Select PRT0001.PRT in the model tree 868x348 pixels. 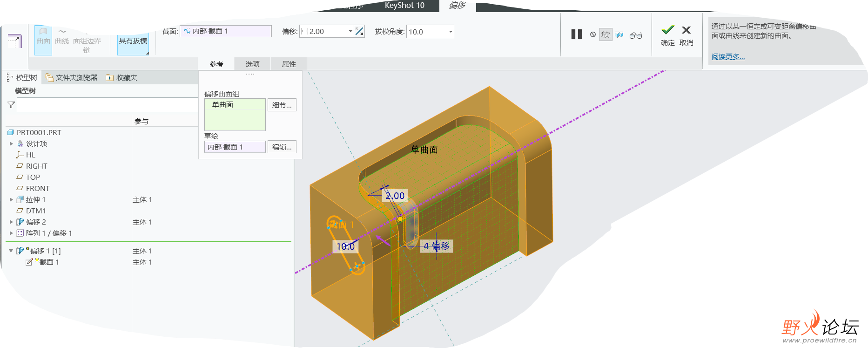click(x=39, y=132)
